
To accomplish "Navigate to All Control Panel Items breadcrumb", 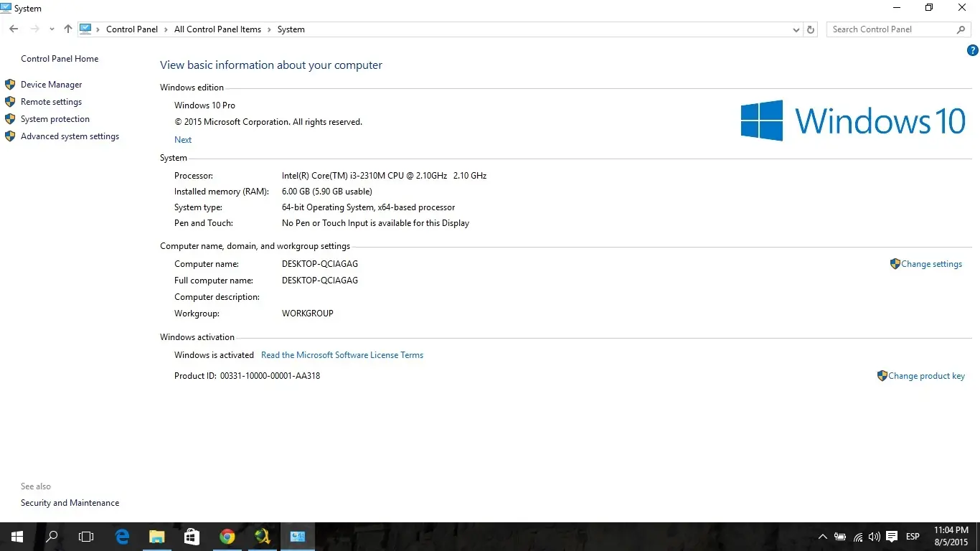I will point(217,29).
